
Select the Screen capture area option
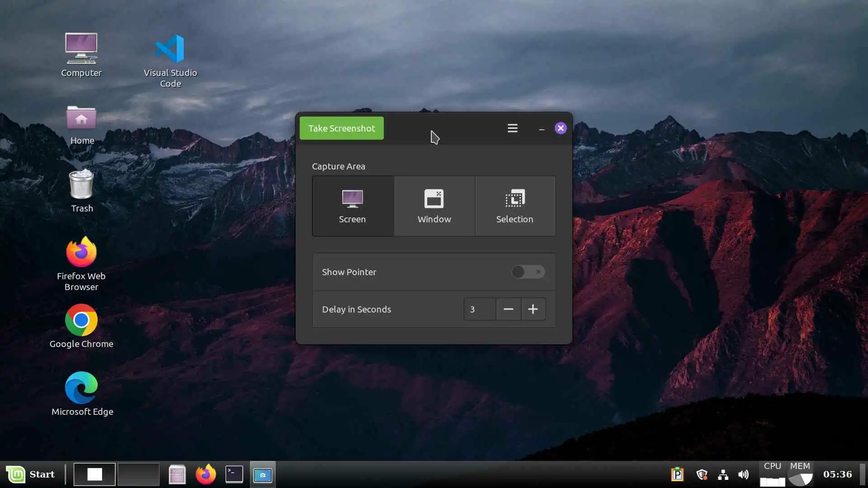point(352,206)
